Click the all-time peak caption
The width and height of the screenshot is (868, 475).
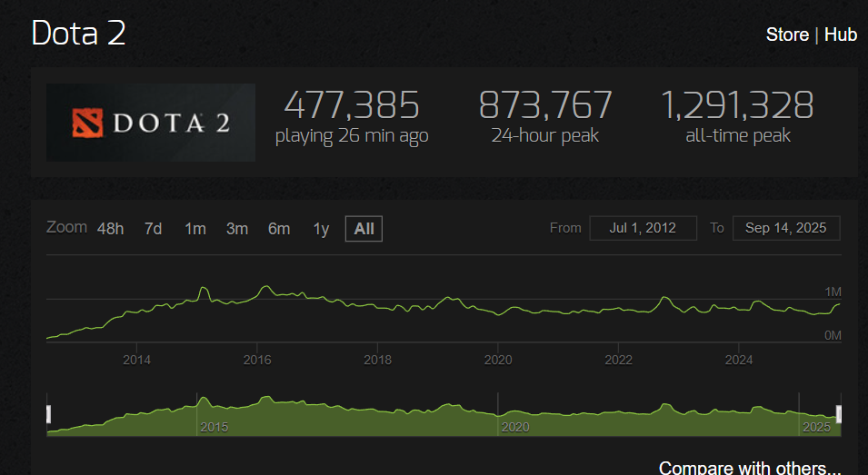point(738,135)
